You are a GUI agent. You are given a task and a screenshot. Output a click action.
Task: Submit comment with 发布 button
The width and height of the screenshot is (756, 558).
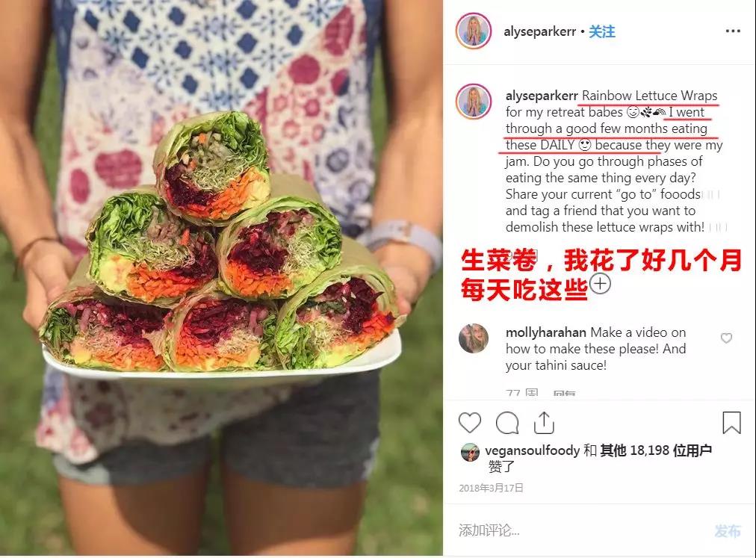[728, 531]
